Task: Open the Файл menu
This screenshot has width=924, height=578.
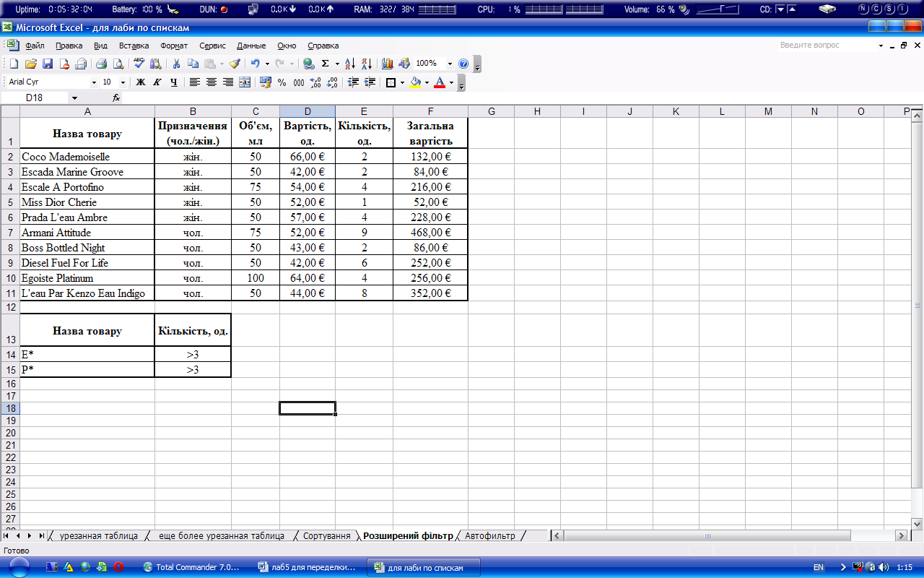Action: coord(35,45)
